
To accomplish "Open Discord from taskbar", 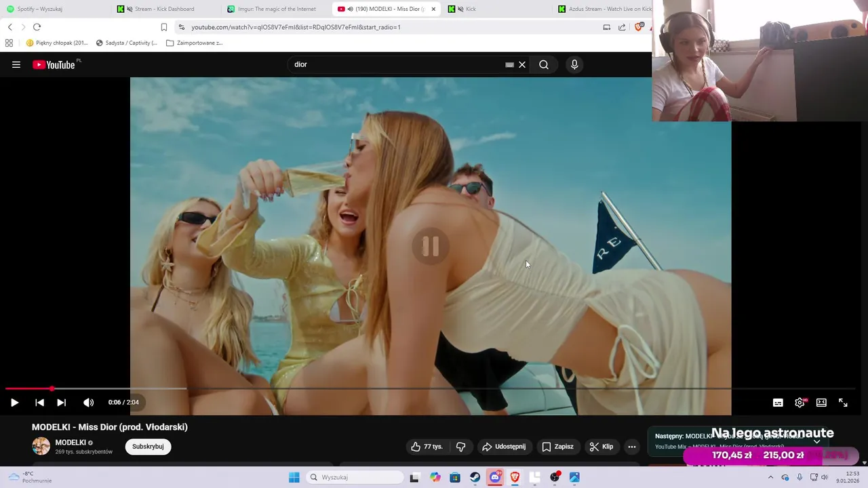I will click(x=495, y=477).
